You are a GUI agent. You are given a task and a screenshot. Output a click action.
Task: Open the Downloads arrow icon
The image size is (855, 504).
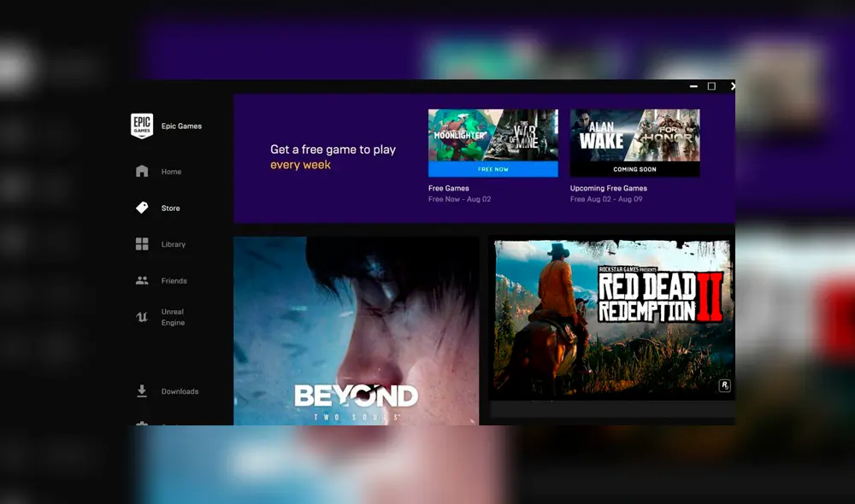(142, 390)
